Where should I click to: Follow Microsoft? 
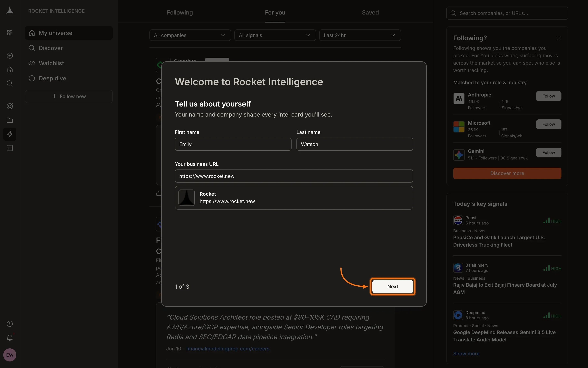[549, 124]
